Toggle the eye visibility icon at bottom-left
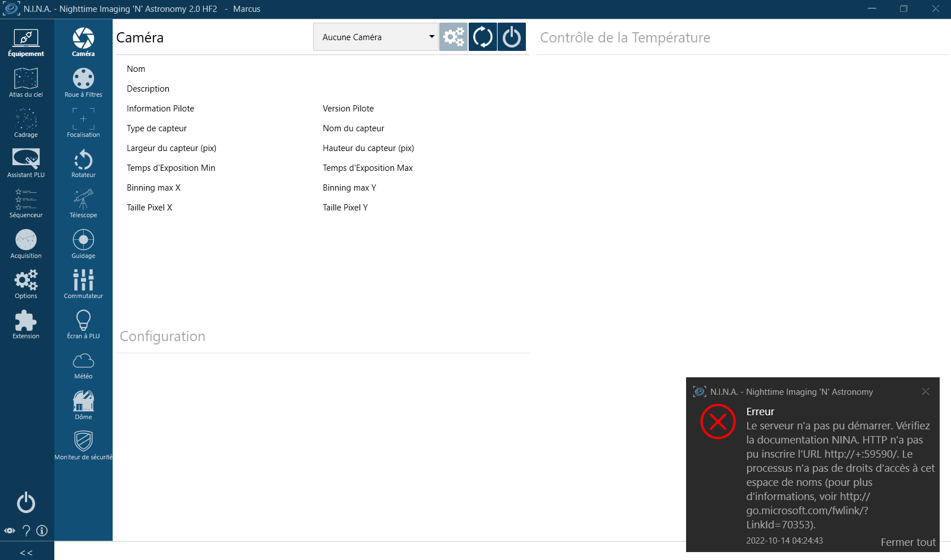 click(x=10, y=531)
